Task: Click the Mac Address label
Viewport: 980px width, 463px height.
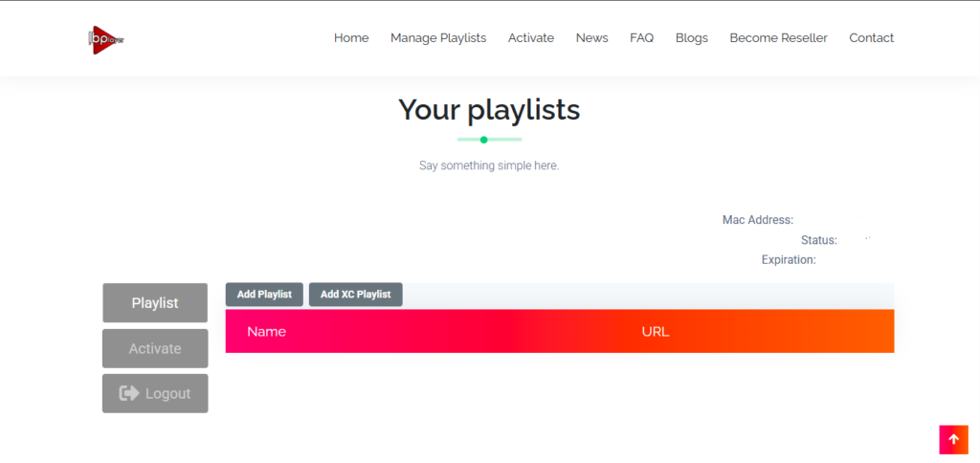Action: click(757, 220)
